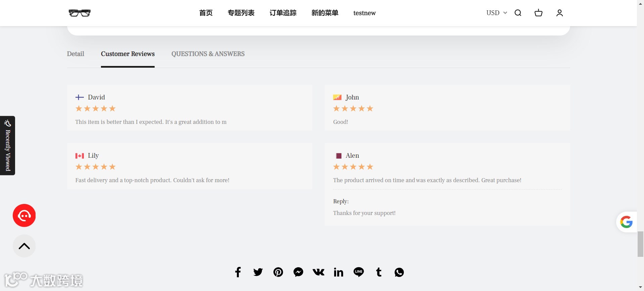Share via Messenger icon
The image size is (644, 291).
click(298, 272)
